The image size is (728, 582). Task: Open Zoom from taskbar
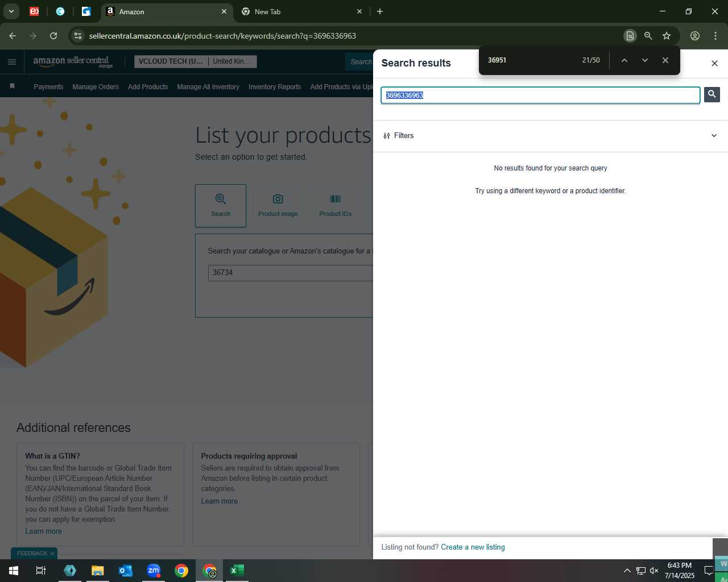pyautogui.click(x=154, y=571)
